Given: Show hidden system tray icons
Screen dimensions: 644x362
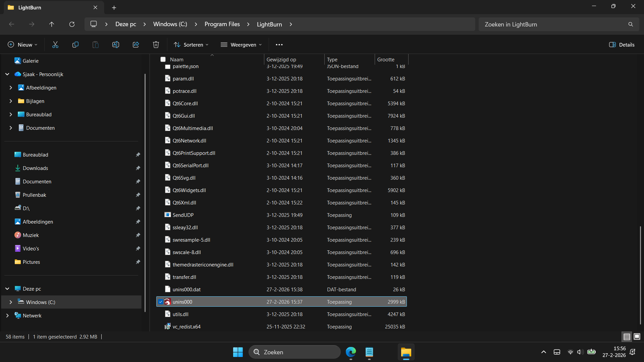Looking at the screenshot, I should pyautogui.click(x=544, y=352).
